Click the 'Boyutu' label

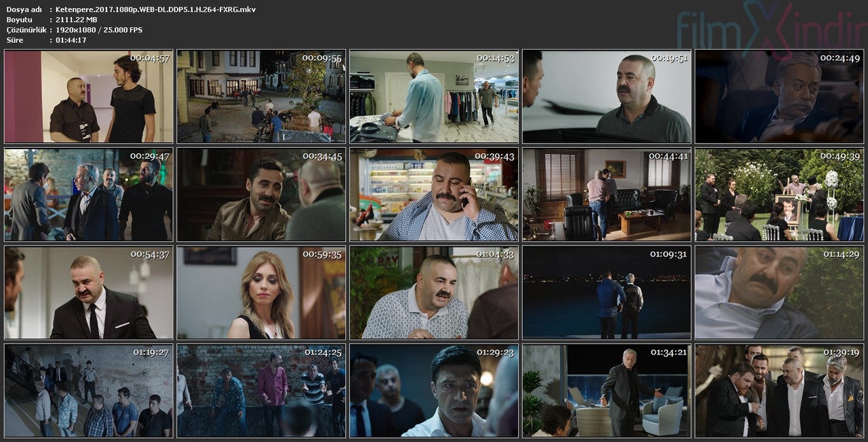click(20, 20)
